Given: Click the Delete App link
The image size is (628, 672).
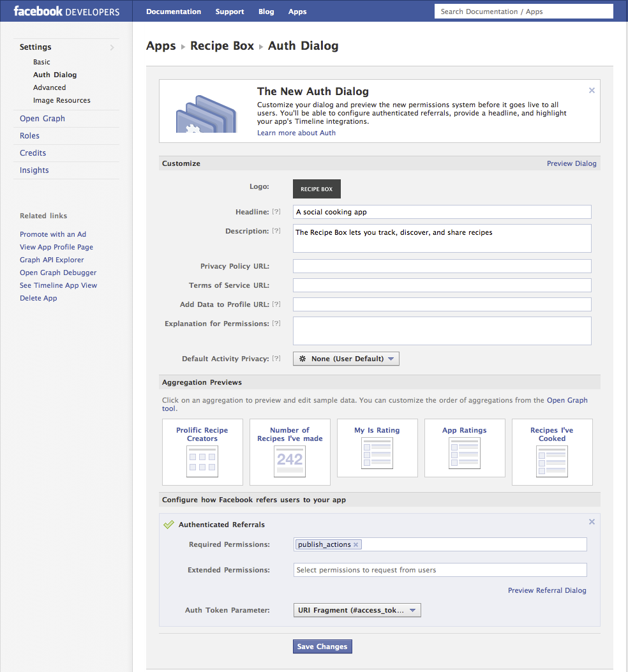Looking at the screenshot, I should point(38,298).
